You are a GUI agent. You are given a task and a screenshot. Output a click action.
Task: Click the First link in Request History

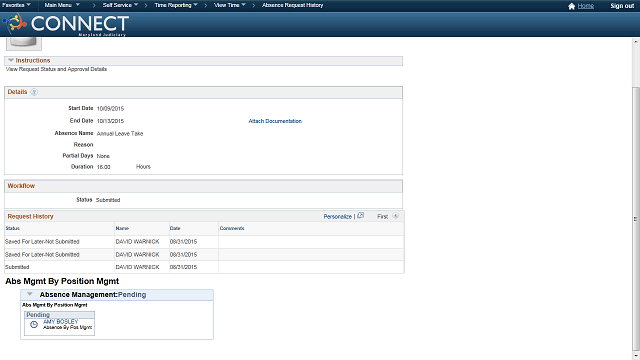[x=382, y=217]
